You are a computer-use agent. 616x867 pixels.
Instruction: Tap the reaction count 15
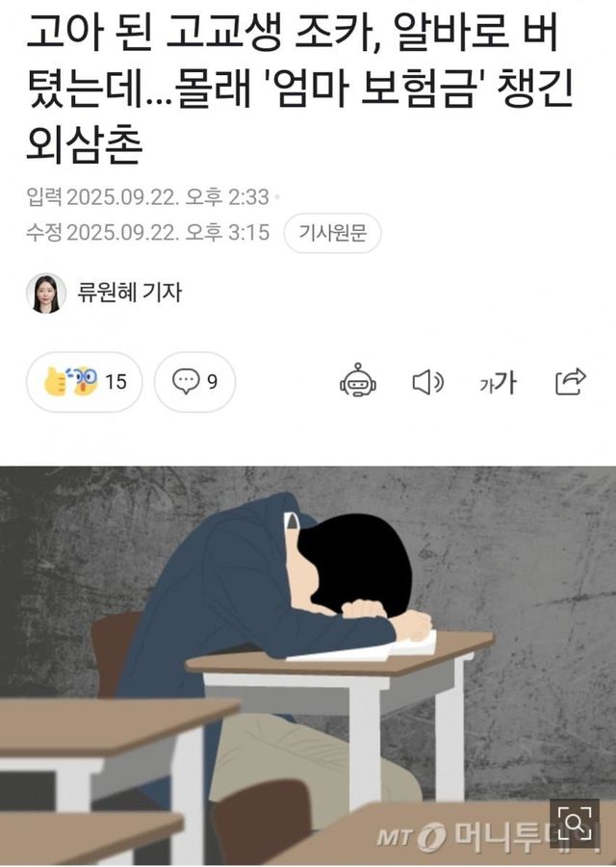115,381
